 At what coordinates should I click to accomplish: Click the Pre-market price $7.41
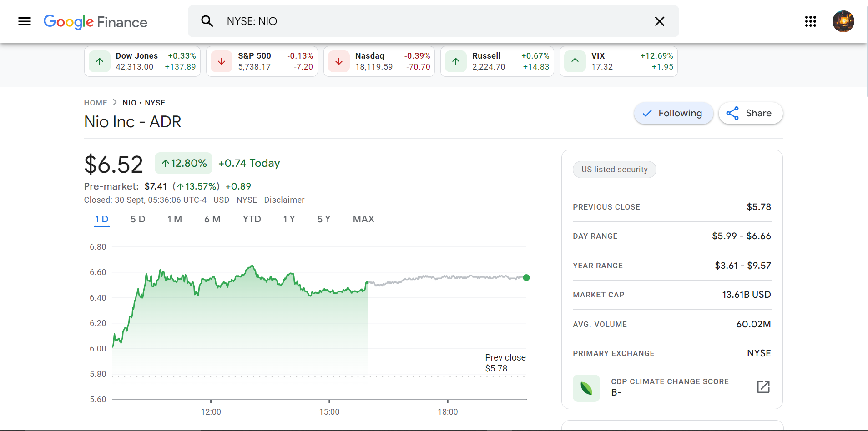(x=156, y=186)
